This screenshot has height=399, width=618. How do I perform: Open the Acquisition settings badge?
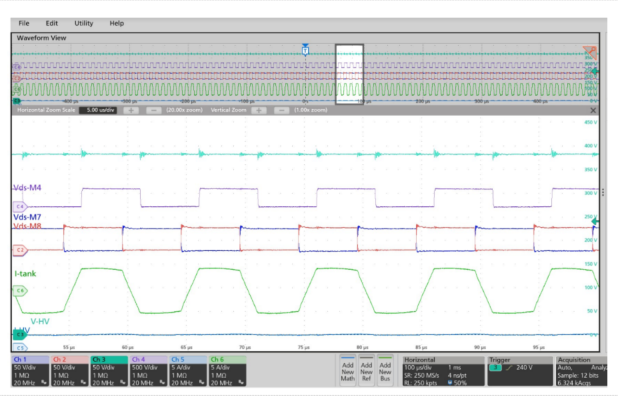(x=581, y=371)
